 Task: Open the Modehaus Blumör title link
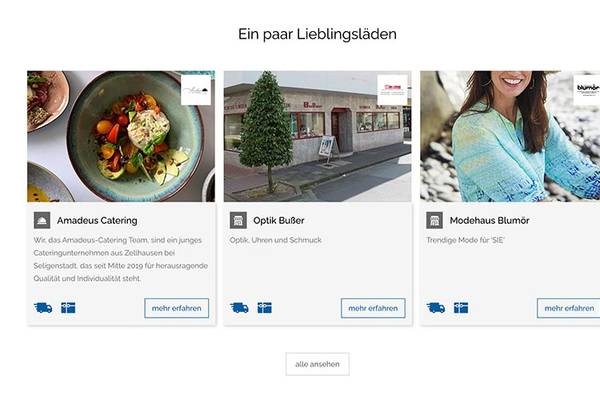point(489,220)
